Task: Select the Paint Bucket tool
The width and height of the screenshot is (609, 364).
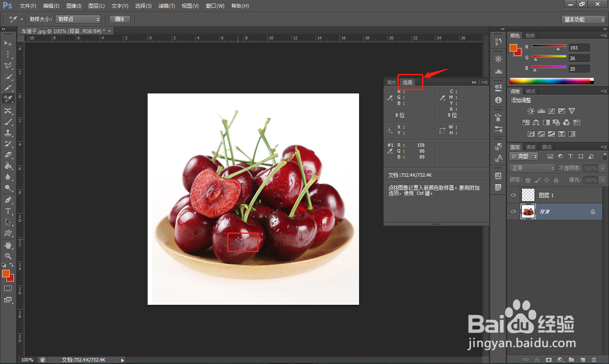Action: click(8, 166)
